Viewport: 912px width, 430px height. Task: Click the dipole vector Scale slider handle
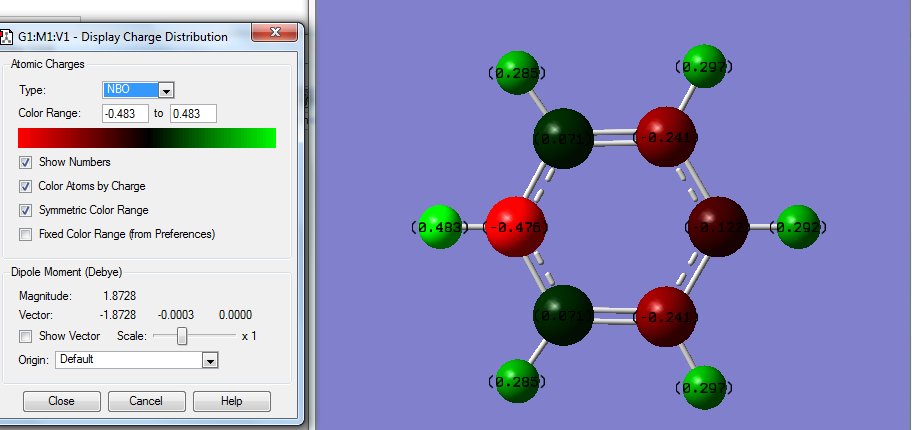point(182,336)
